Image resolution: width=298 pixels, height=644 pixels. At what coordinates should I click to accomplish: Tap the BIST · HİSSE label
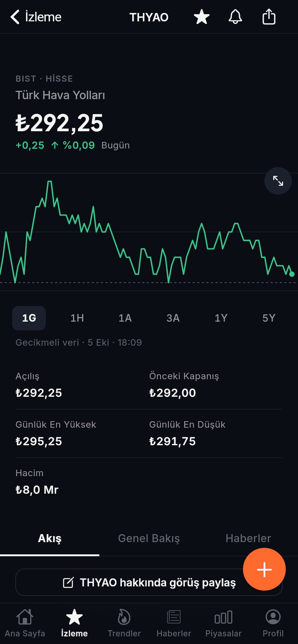coord(44,79)
